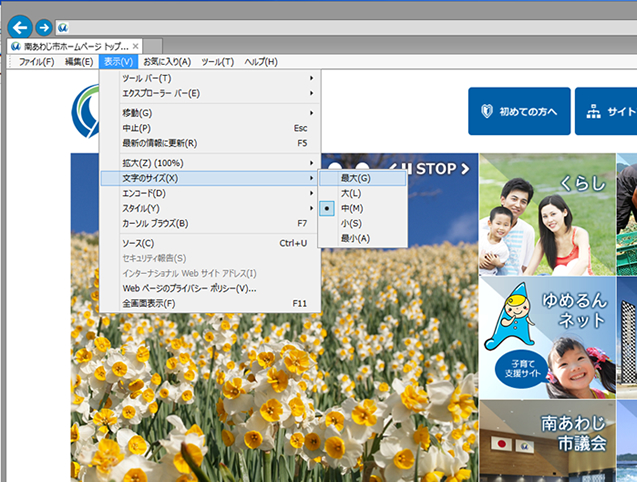Choose 全画面表示(F) menu entry
Image resolution: width=637 pixels, height=482 pixels.
pos(210,303)
